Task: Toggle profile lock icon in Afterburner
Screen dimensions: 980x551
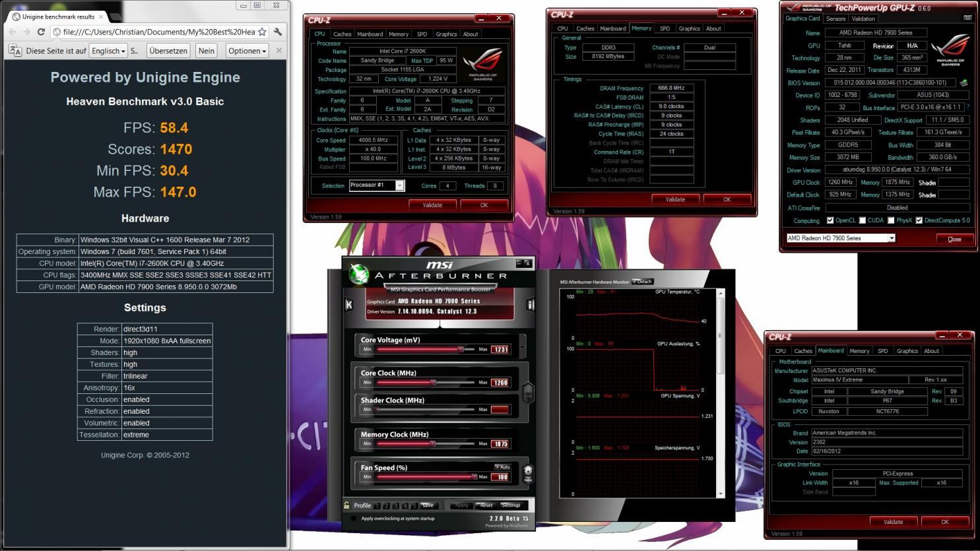Action: pos(346,505)
